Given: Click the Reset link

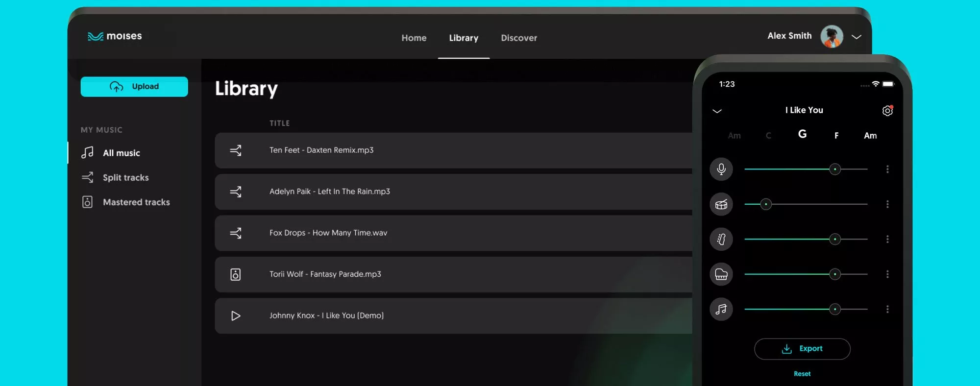Looking at the screenshot, I should (802, 374).
